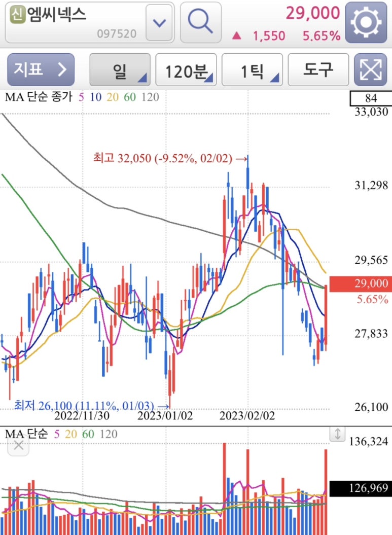The image size is (392, 535).
Task: Tap the red up-triangle change indicator
Action: tap(237, 35)
